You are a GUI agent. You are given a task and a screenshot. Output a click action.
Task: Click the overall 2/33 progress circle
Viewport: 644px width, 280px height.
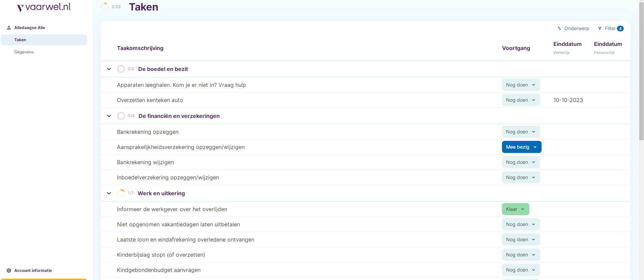(x=105, y=7)
